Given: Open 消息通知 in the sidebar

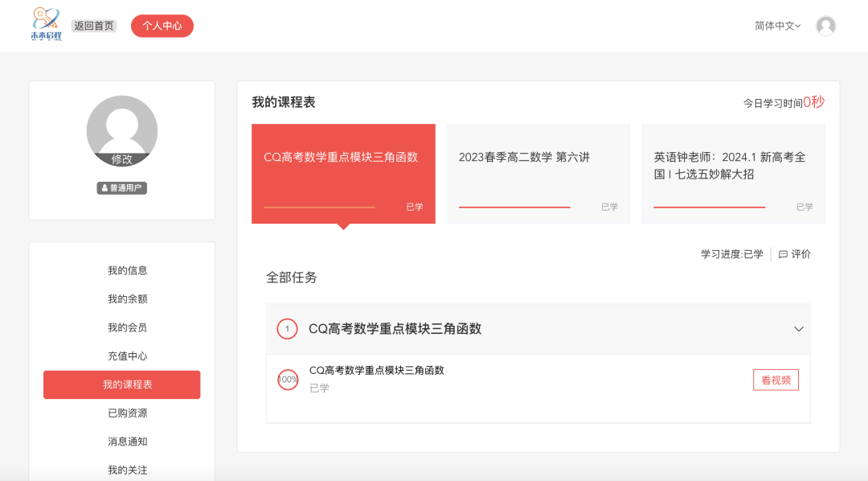Looking at the screenshot, I should click(127, 442).
